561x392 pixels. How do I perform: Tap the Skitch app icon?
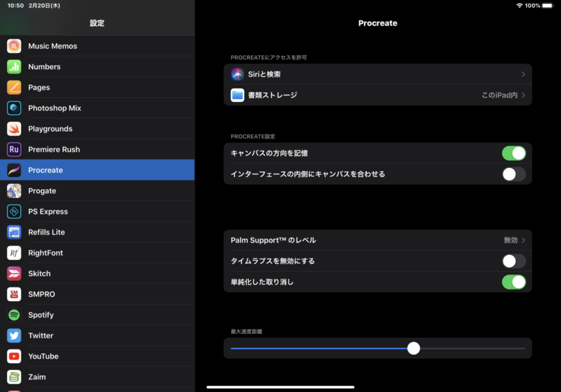tap(14, 274)
